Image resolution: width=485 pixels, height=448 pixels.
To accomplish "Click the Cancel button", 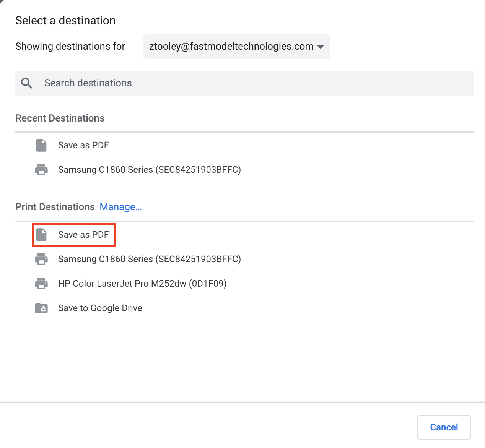I will (x=444, y=427).
